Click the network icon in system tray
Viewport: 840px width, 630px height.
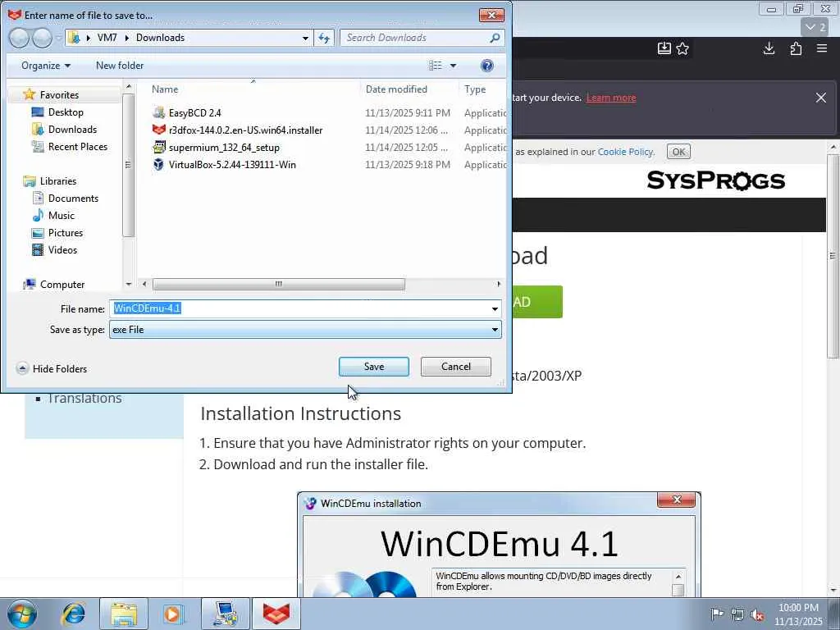coord(737,614)
